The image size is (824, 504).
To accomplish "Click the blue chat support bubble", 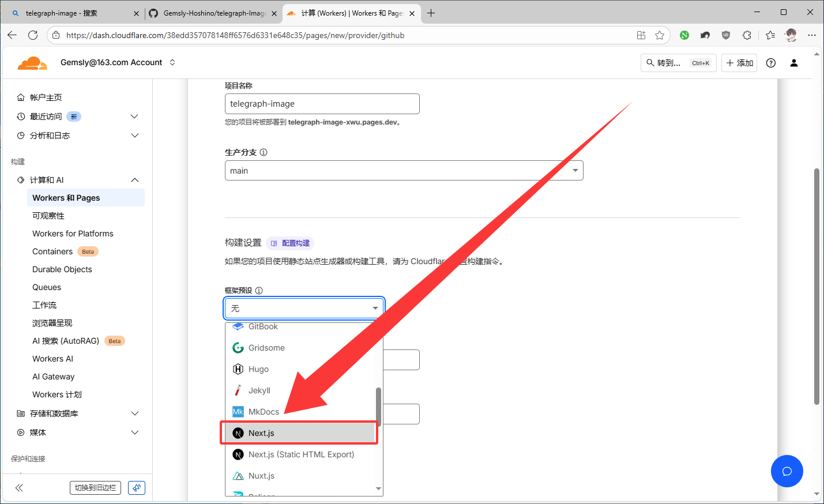I will click(787, 471).
